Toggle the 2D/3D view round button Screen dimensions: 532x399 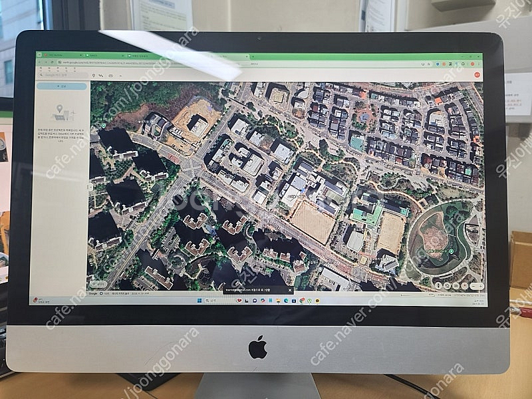point(456,286)
